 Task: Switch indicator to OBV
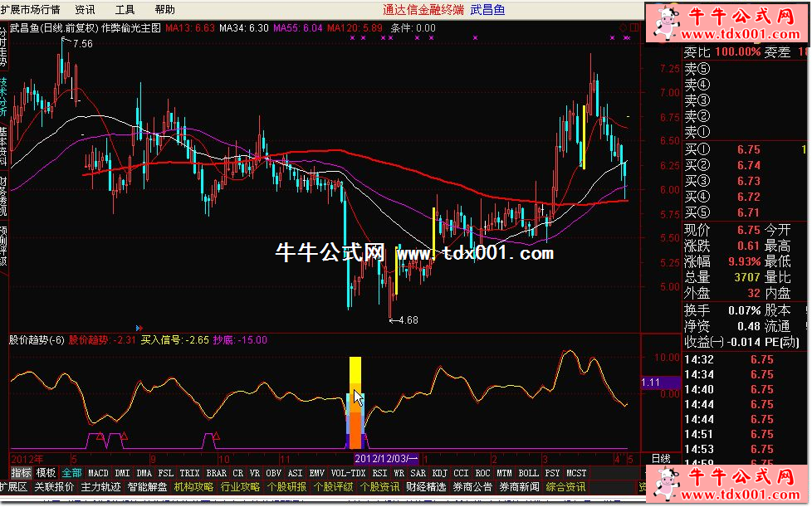click(273, 473)
